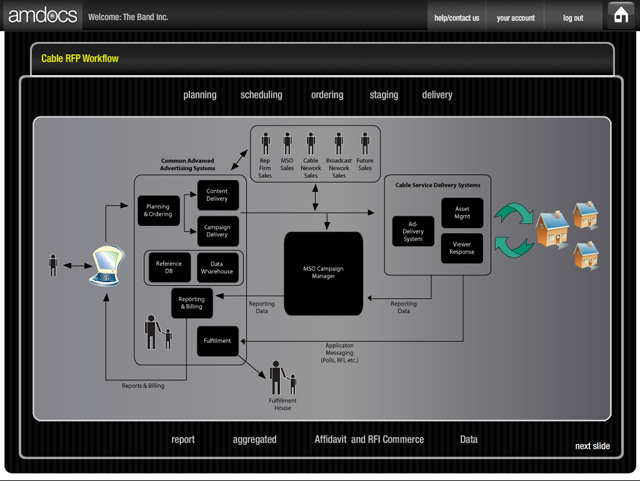
Task: Click the Cable Service Delivery Systems label
Action: click(x=438, y=185)
